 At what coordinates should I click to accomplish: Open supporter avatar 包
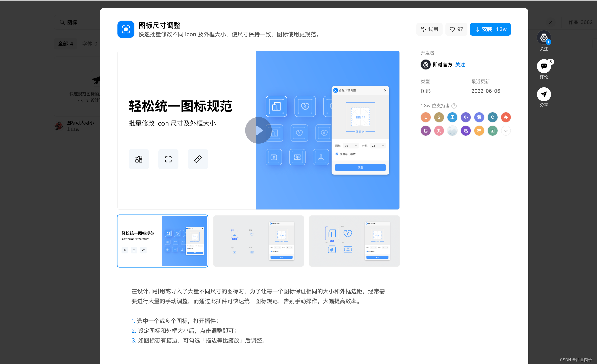click(x=425, y=131)
